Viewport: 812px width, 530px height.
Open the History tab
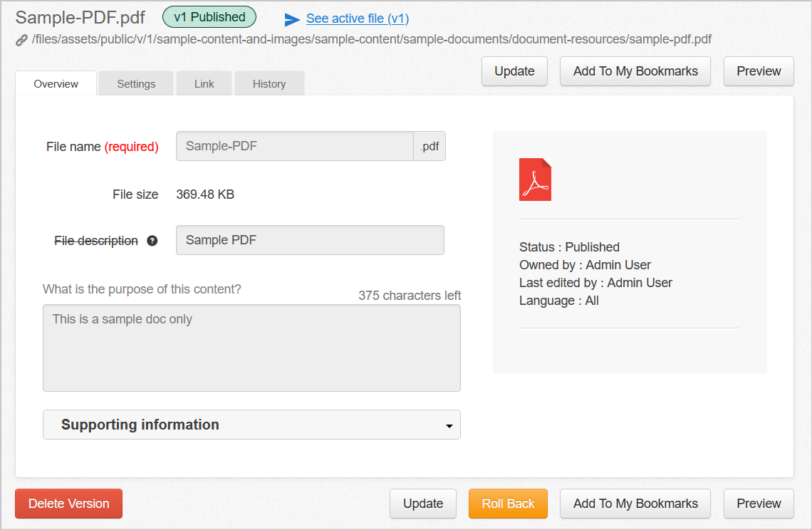[x=269, y=83]
